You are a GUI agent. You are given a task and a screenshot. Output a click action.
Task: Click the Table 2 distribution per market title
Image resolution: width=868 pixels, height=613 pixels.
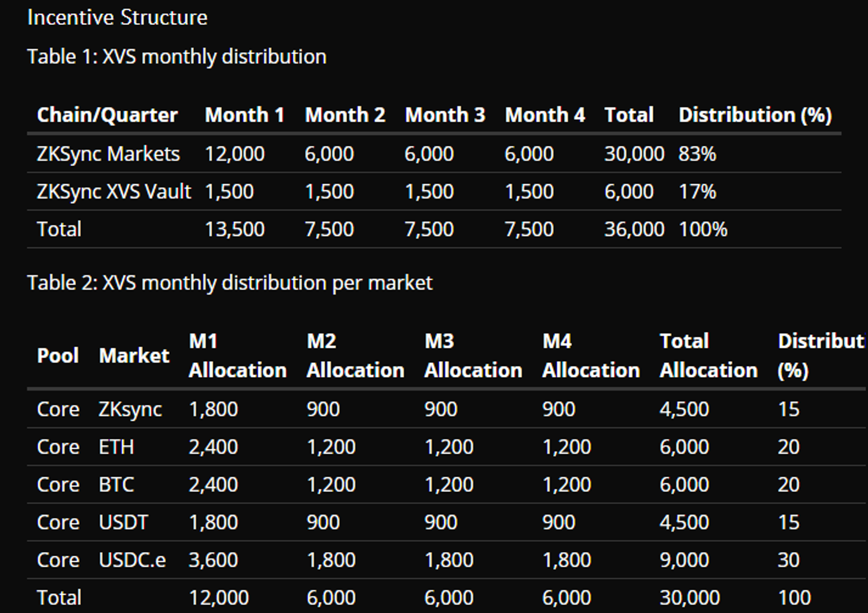230,283
